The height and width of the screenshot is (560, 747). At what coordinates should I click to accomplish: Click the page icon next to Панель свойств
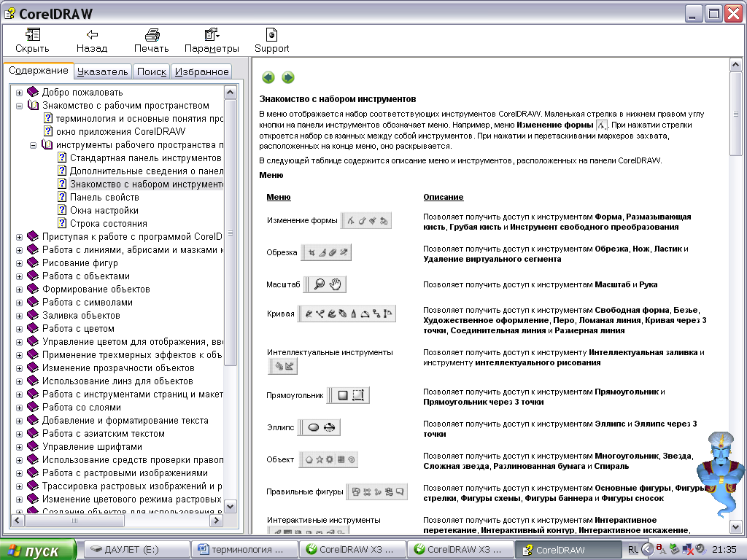tap(62, 197)
